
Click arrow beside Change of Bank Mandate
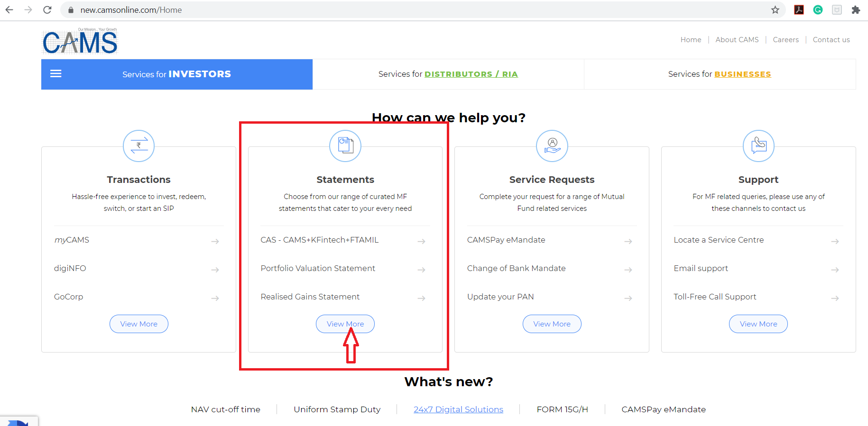click(x=628, y=270)
